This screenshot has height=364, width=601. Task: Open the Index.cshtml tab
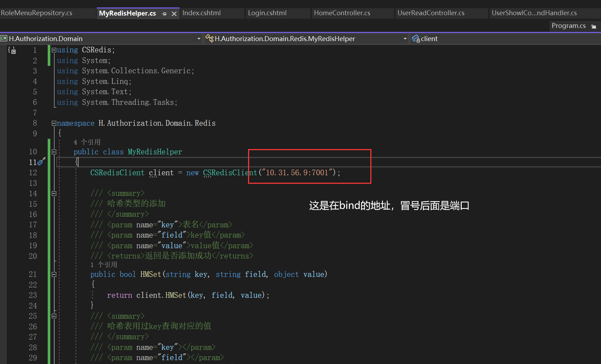[202, 13]
